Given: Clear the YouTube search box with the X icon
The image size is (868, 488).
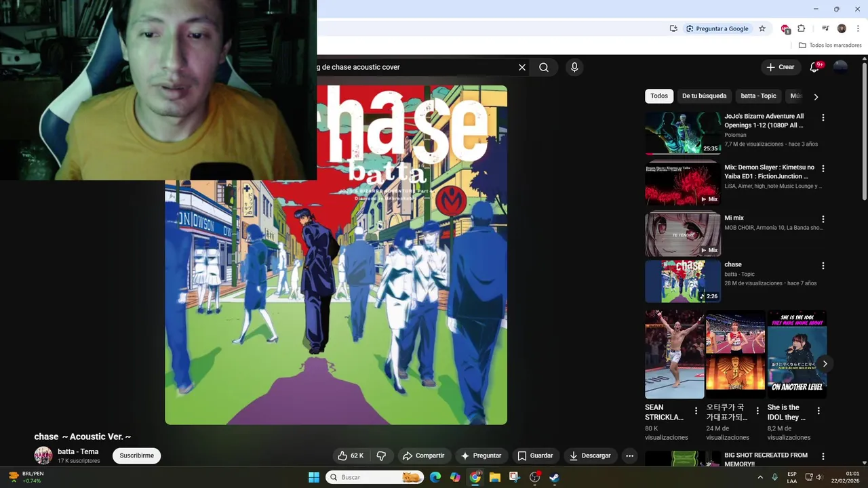Looking at the screenshot, I should (x=522, y=67).
